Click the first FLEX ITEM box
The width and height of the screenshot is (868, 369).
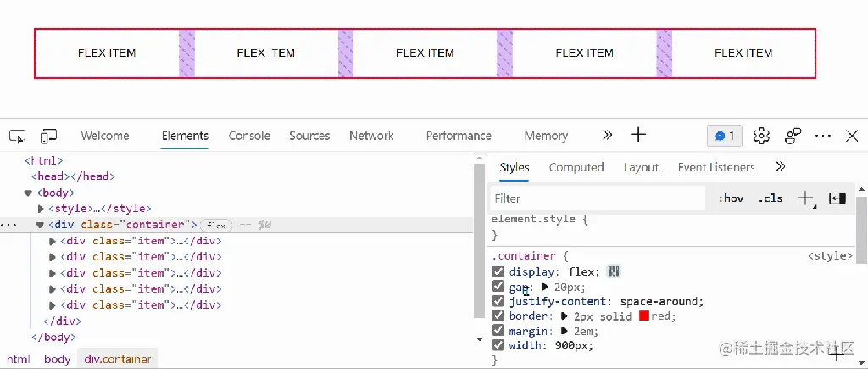pyautogui.click(x=107, y=53)
